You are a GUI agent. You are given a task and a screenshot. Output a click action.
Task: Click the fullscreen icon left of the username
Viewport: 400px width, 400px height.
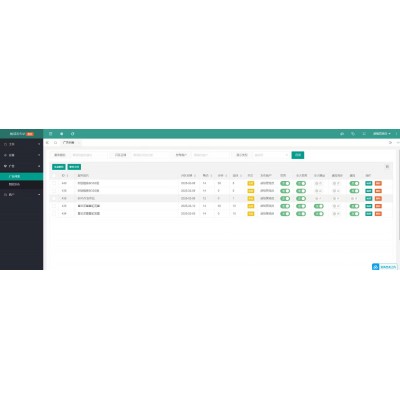point(364,134)
